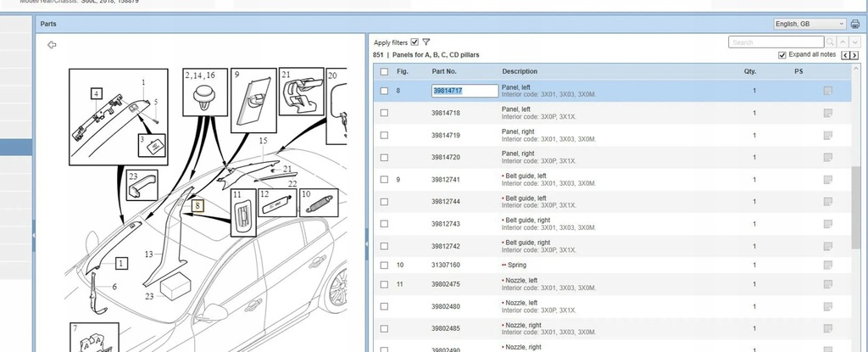Open note icon for part 39812742
The height and width of the screenshot is (352, 868).
point(827,246)
